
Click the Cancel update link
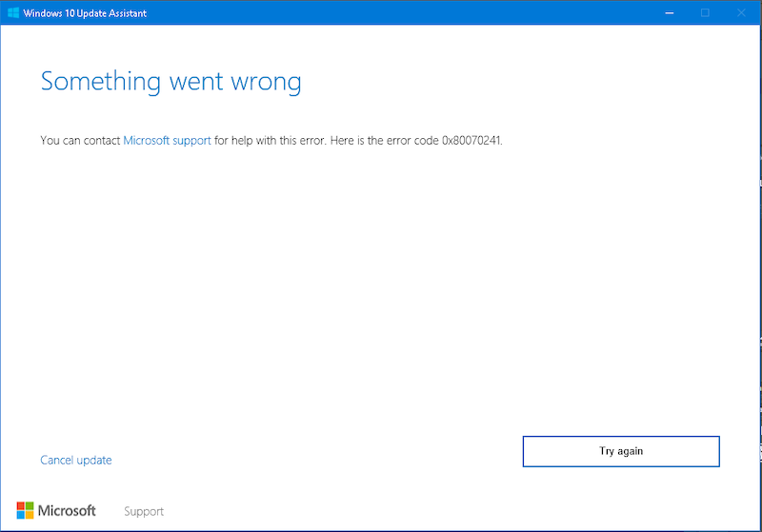(76, 460)
